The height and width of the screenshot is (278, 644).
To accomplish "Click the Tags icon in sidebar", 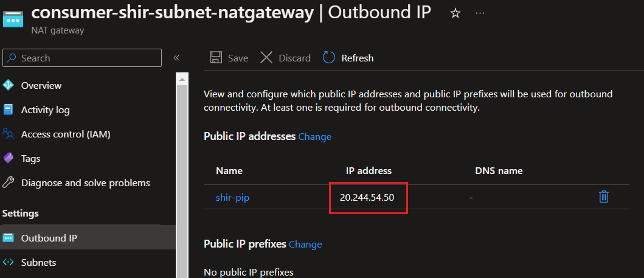I will pos(9,158).
